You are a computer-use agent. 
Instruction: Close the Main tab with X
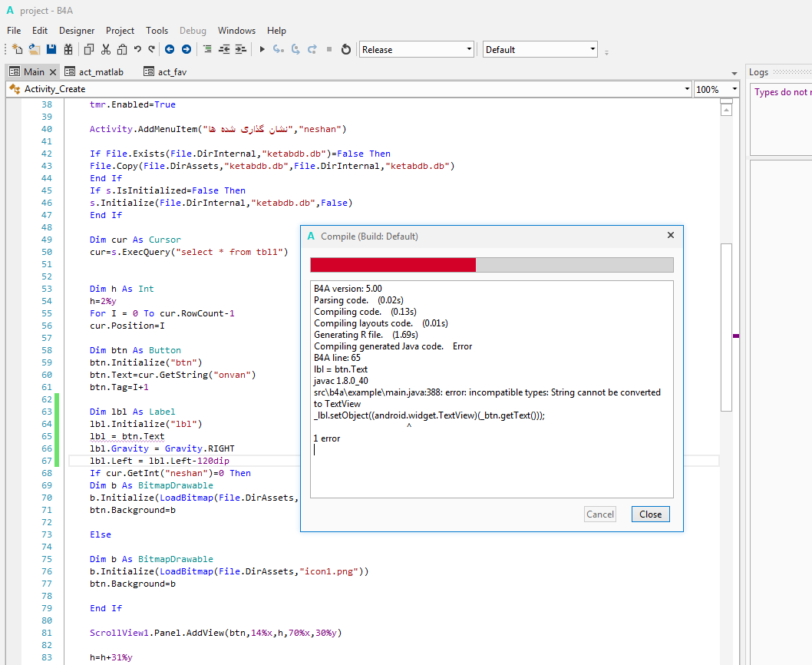click(x=53, y=71)
